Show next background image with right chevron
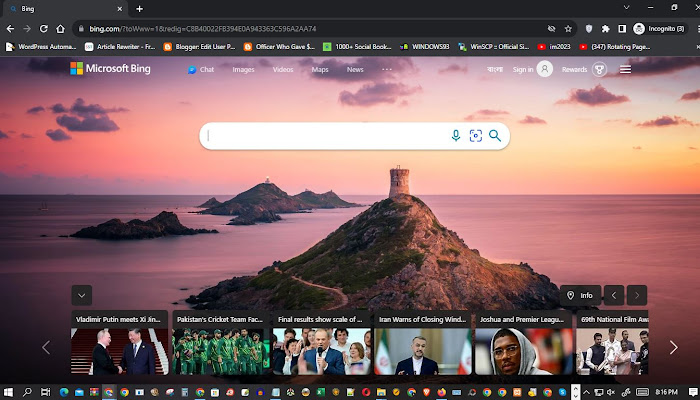Screen dimensions: 700x400 [637, 295]
